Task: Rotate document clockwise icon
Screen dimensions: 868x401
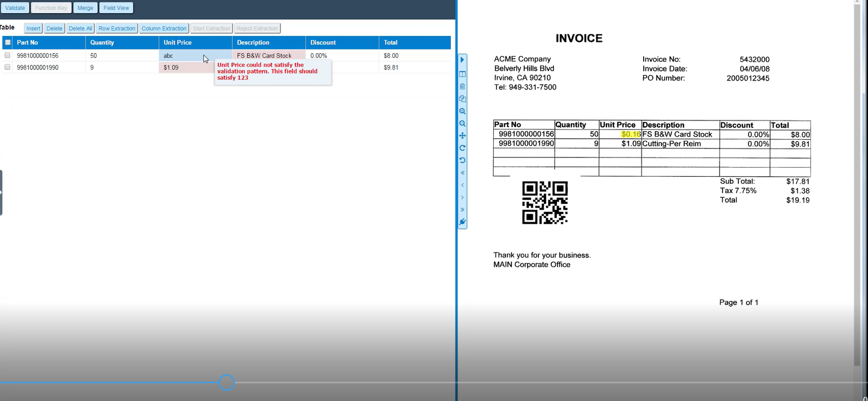Action: (462, 148)
